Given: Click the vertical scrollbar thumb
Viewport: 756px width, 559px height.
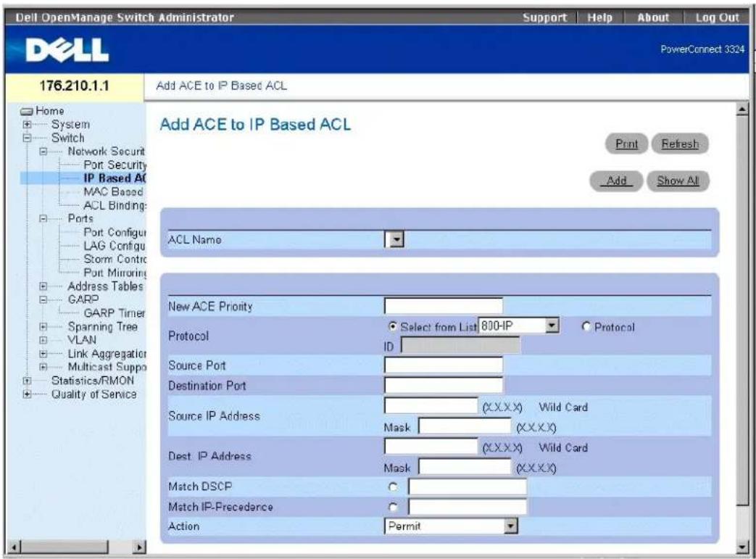Looking at the screenshot, I should pos(742,310).
